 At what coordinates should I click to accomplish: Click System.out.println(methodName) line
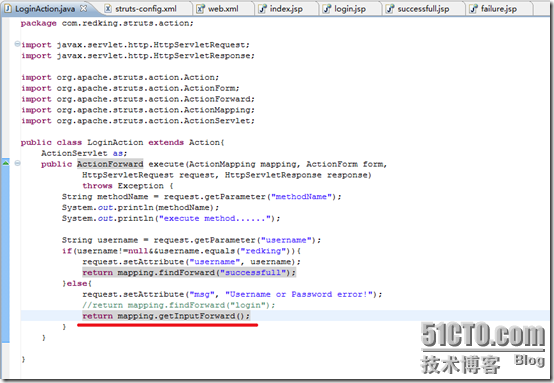(x=141, y=208)
